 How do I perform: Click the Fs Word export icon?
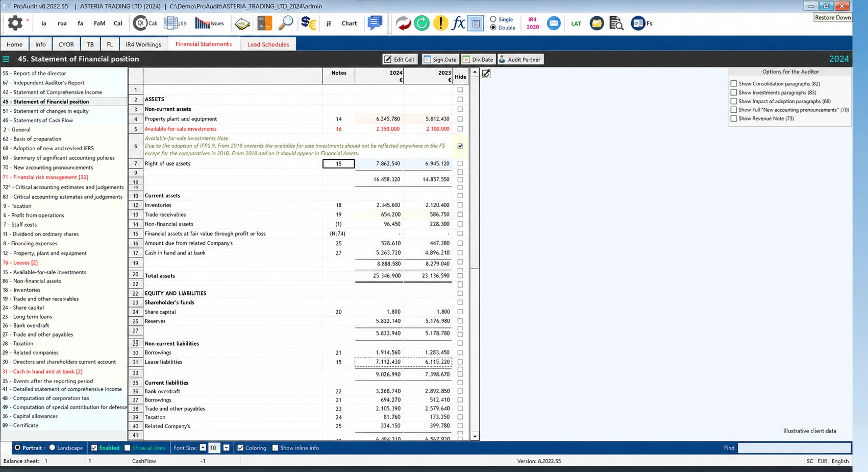pyautogui.click(x=641, y=23)
